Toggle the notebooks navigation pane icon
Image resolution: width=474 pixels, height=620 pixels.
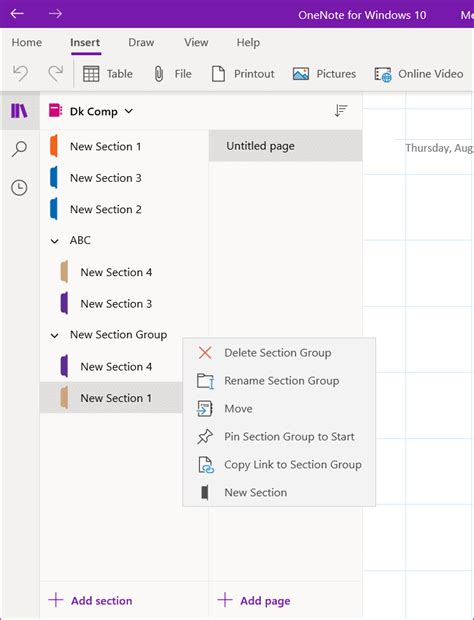pos(19,111)
